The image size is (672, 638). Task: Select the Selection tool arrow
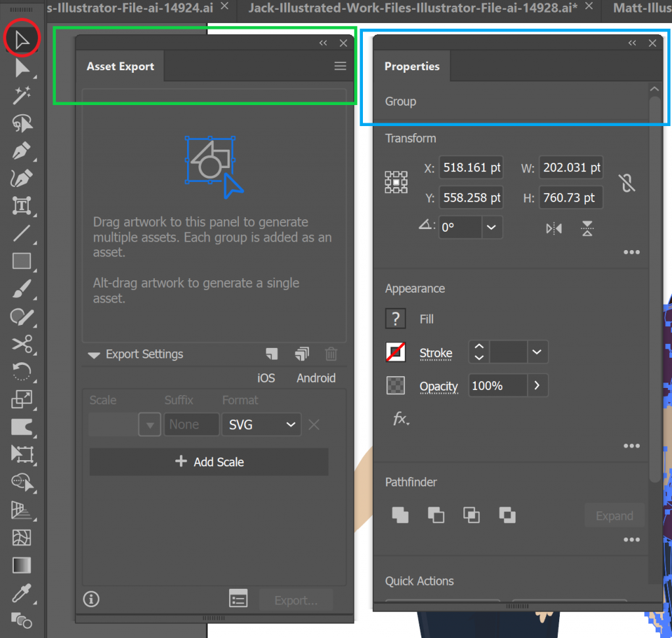click(22, 41)
